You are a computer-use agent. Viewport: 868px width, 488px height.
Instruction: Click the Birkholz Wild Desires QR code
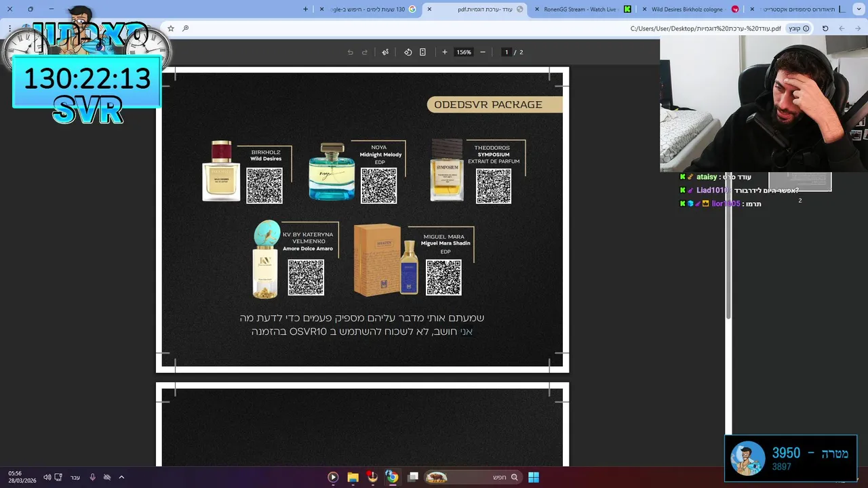point(264,185)
